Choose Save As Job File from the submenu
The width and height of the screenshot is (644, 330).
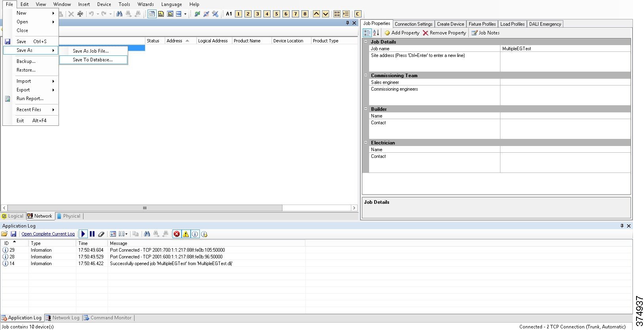(93, 51)
